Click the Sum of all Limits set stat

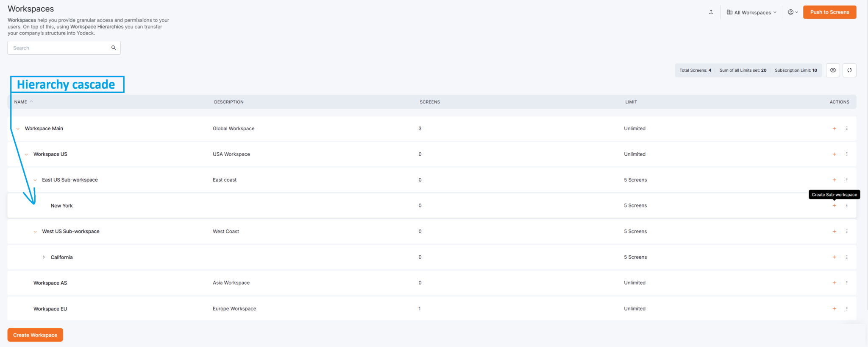[x=743, y=70]
